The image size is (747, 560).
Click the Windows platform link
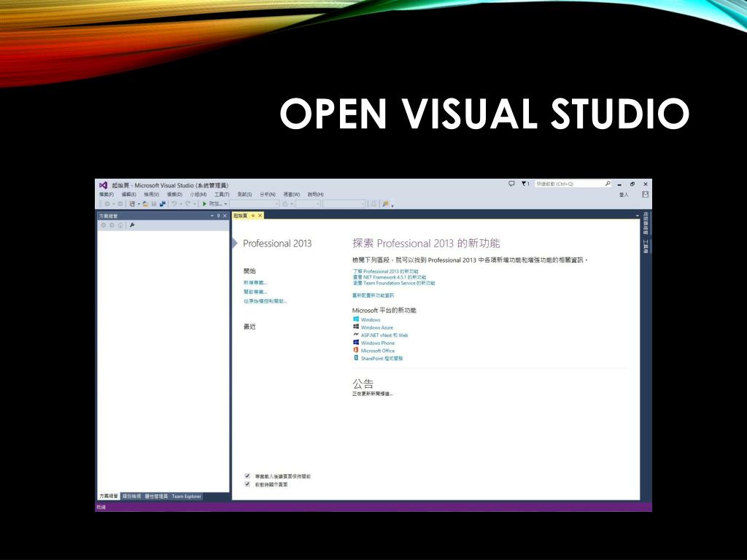(370, 320)
